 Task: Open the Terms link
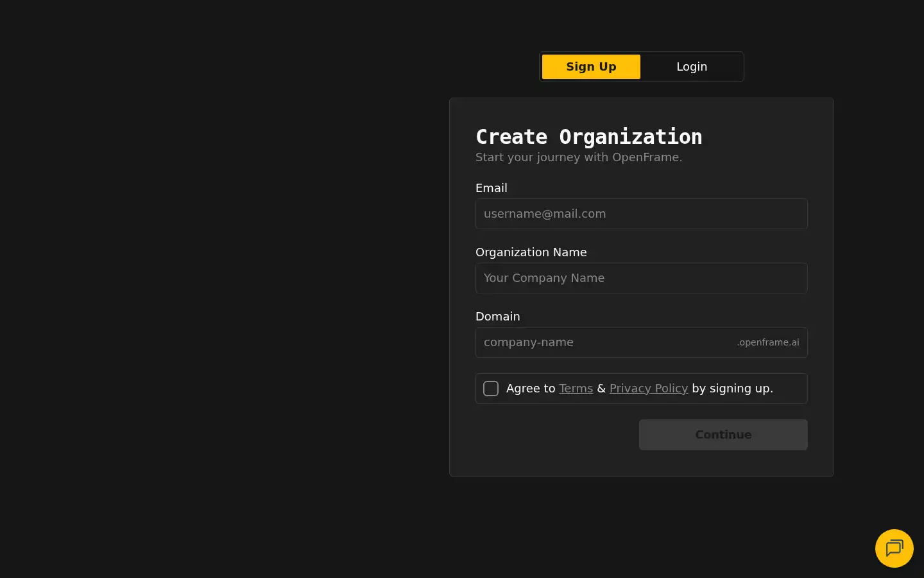[576, 389]
